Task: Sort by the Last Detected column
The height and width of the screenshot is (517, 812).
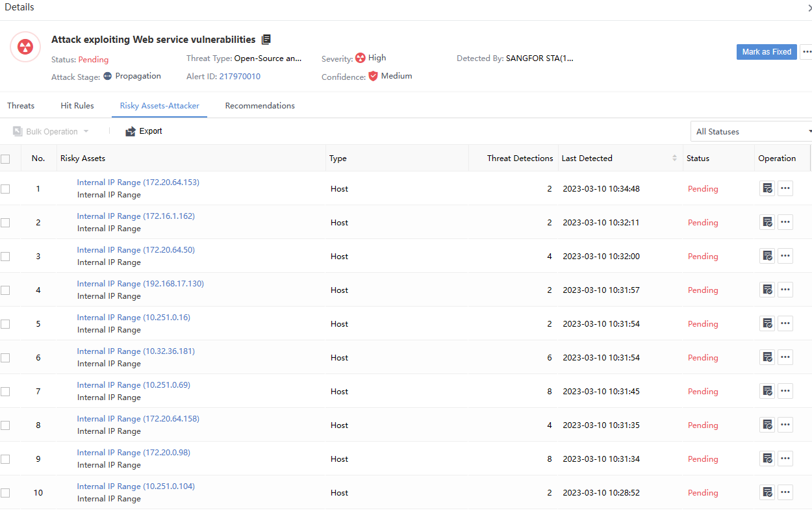Action: click(x=674, y=158)
